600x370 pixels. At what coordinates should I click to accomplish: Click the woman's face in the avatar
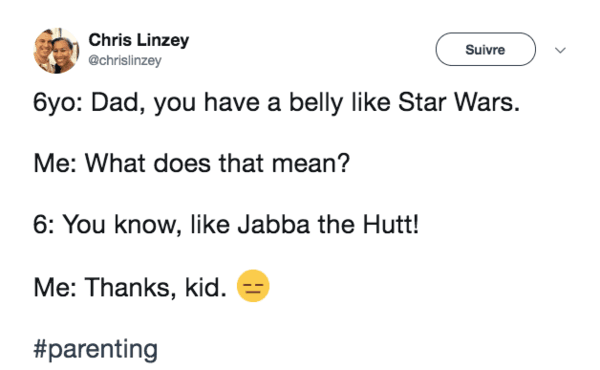[x=62, y=52]
